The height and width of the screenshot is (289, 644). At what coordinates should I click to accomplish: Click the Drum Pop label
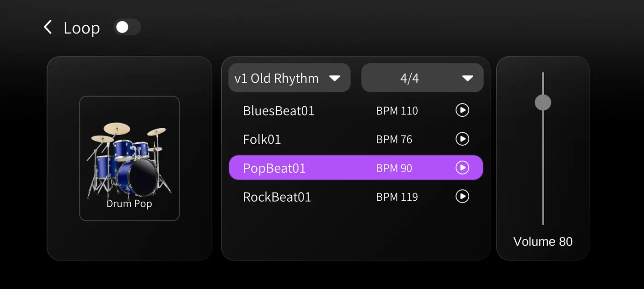click(129, 204)
